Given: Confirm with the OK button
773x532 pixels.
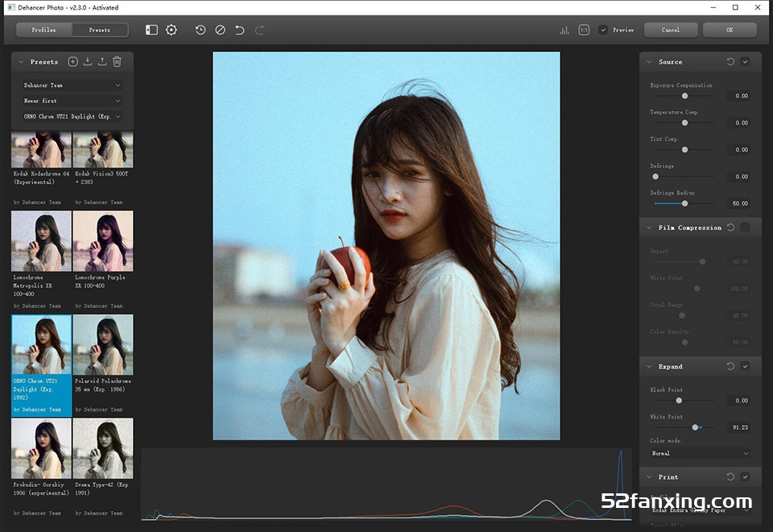Looking at the screenshot, I should 730,30.
